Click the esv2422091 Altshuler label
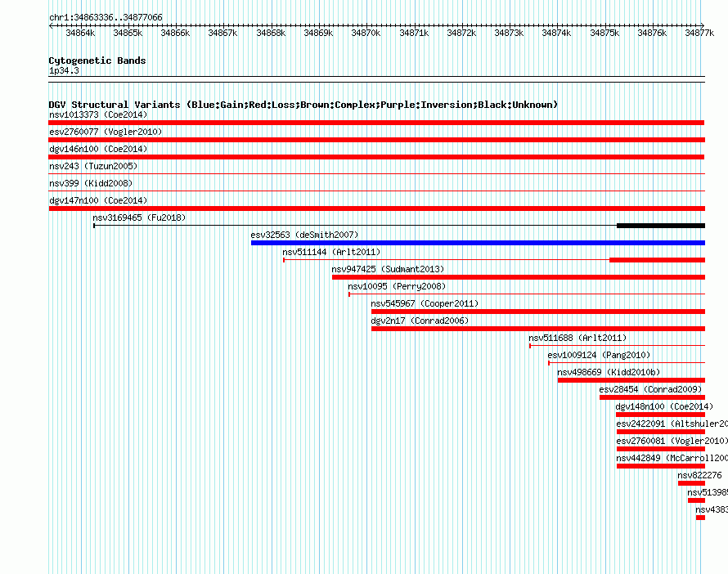Viewport: 728px width, 574px height. pyautogui.click(x=672, y=424)
